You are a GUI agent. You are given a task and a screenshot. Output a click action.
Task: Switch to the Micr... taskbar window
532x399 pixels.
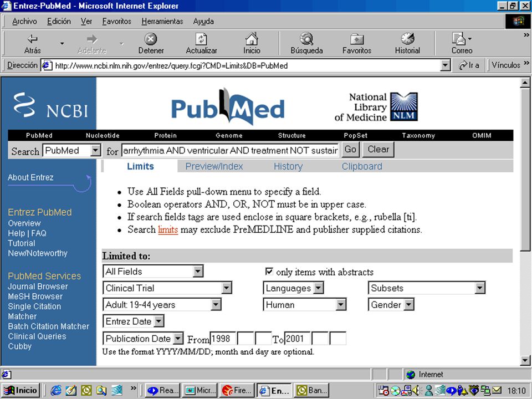click(200, 391)
